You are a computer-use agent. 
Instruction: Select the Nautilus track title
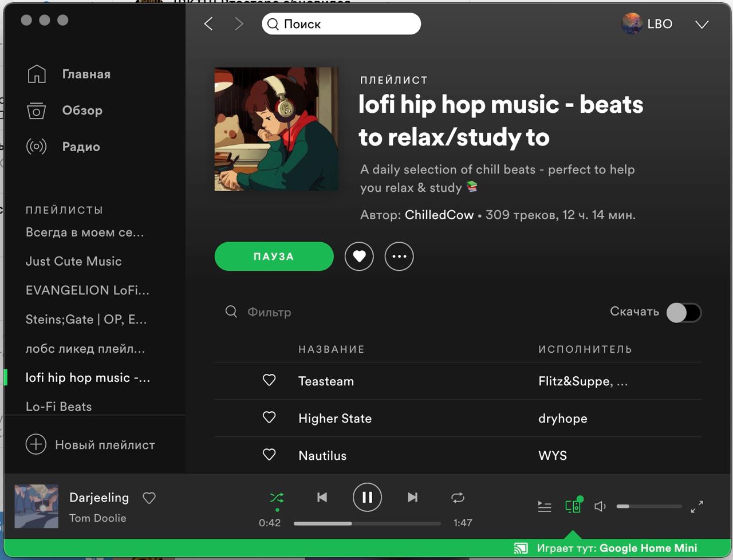pyautogui.click(x=322, y=456)
